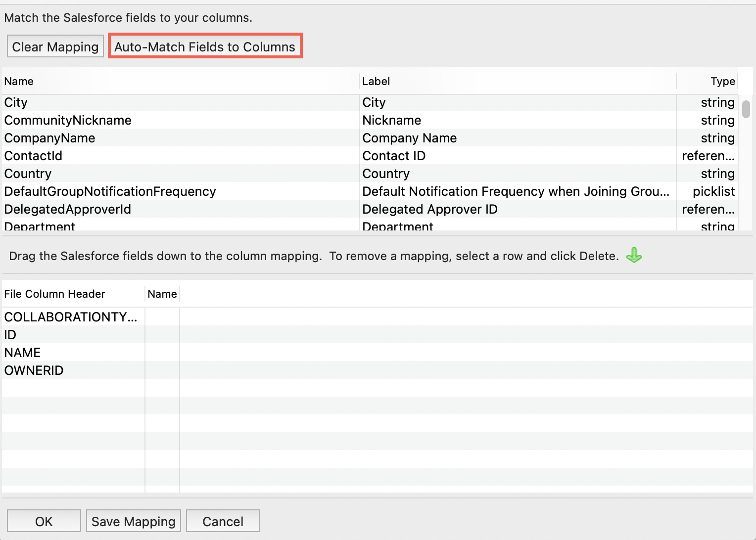Image resolution: width=756 pixels, height=540 pixels.
Task: Select the DelegatedApproverId field row
Action: [370, 209]
